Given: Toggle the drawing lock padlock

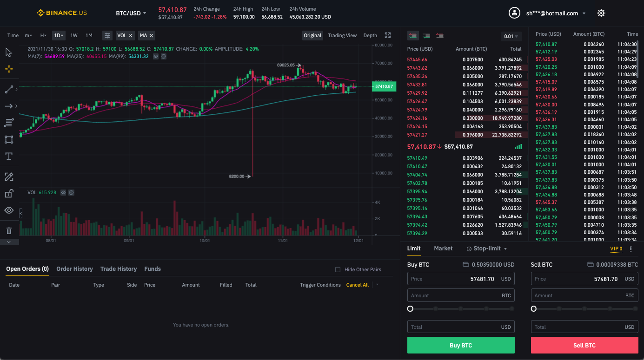Looking at the screenshot, I should [9, 193].
